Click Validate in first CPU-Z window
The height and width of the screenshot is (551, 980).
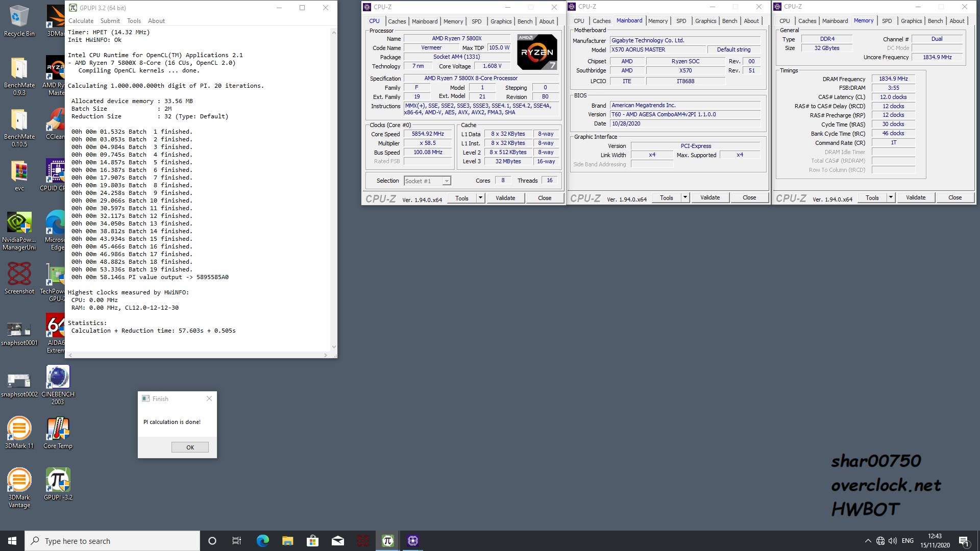(505, 198)
